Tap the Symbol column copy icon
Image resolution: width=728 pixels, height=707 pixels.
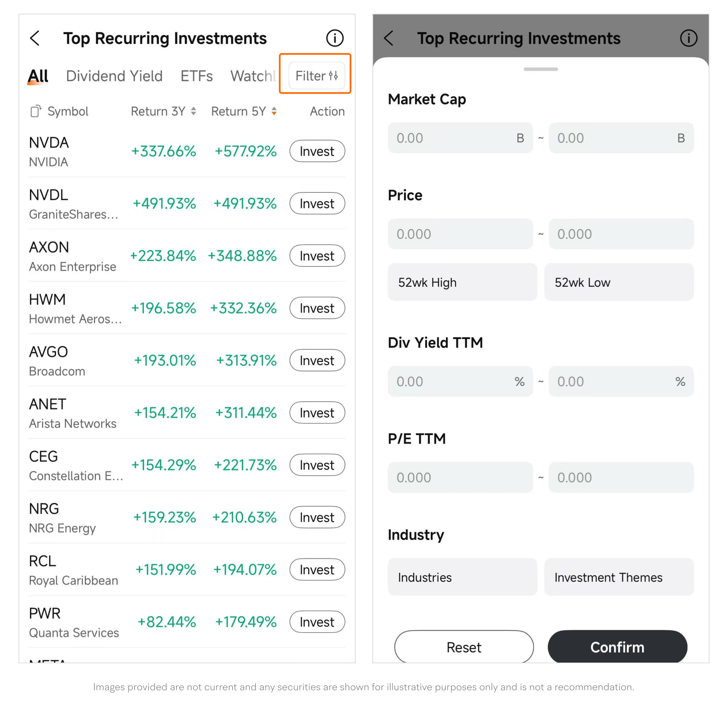click(35, 111)
